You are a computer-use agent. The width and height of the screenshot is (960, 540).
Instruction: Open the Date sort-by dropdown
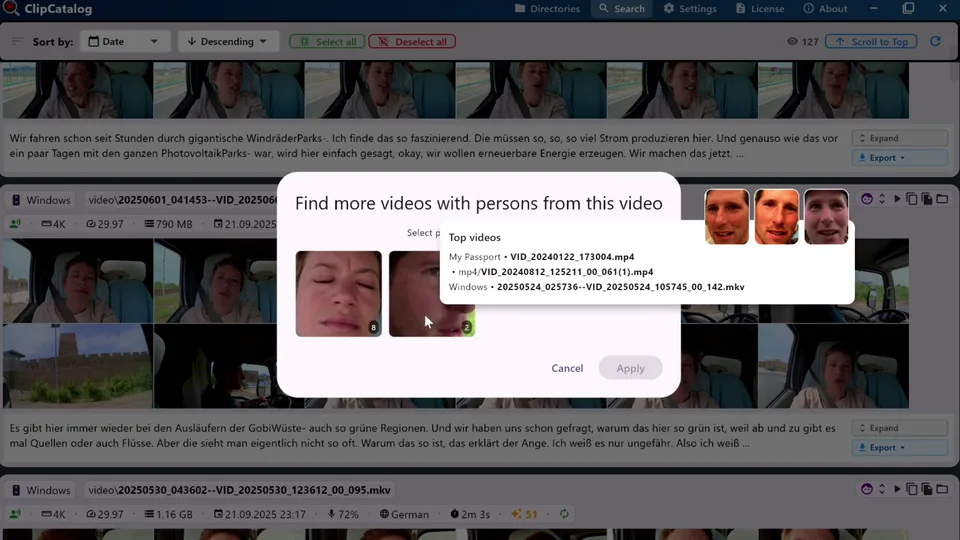tap(123, 42)
